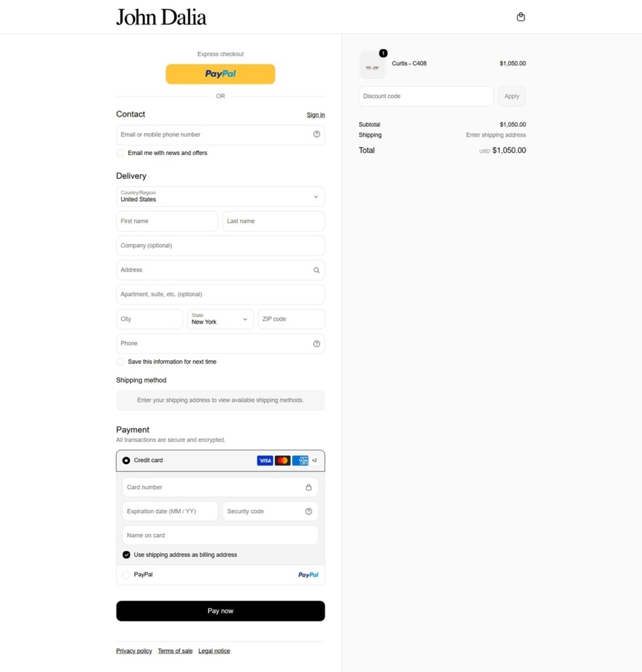The image size is (642, 672).
Task: Click the Visa card logo
Action: coord(265,460)
